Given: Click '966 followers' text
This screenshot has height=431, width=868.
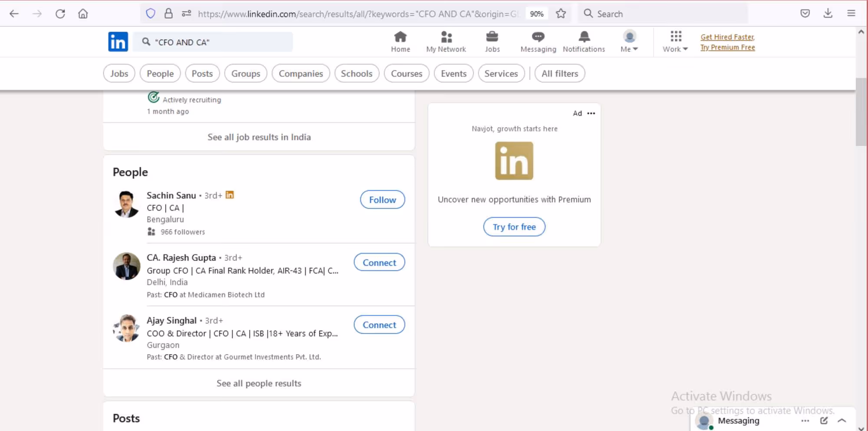Looking at the screenshot, I should [x=183, y=232].
